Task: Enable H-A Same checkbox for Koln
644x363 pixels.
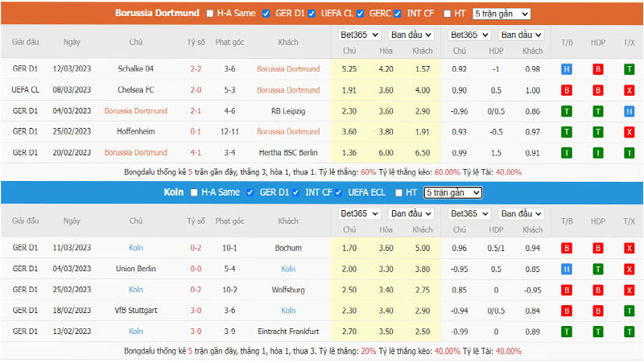Action: (194, 192)
